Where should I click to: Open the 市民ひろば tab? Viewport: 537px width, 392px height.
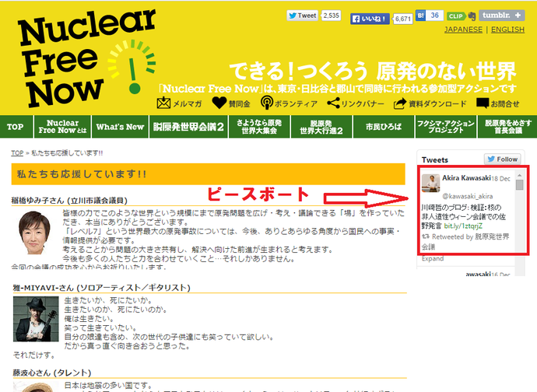[x=384, y=127]
